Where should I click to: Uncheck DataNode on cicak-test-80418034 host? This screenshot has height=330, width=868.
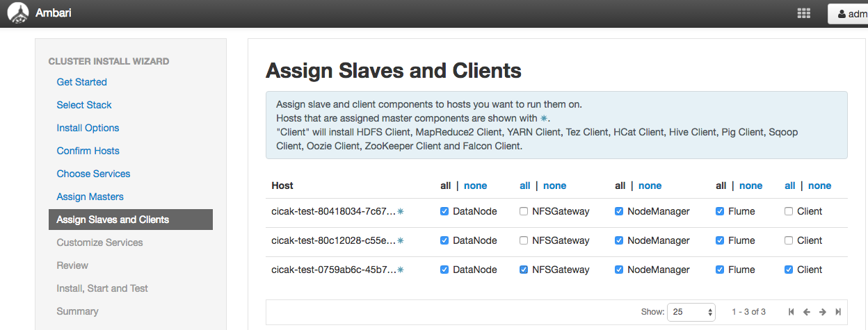point(444,211)
